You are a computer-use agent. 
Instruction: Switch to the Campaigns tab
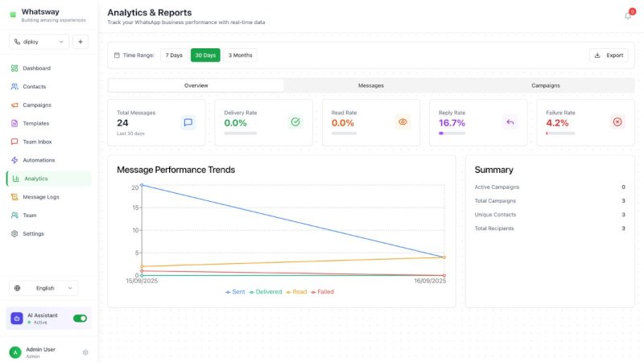[545, 85]
